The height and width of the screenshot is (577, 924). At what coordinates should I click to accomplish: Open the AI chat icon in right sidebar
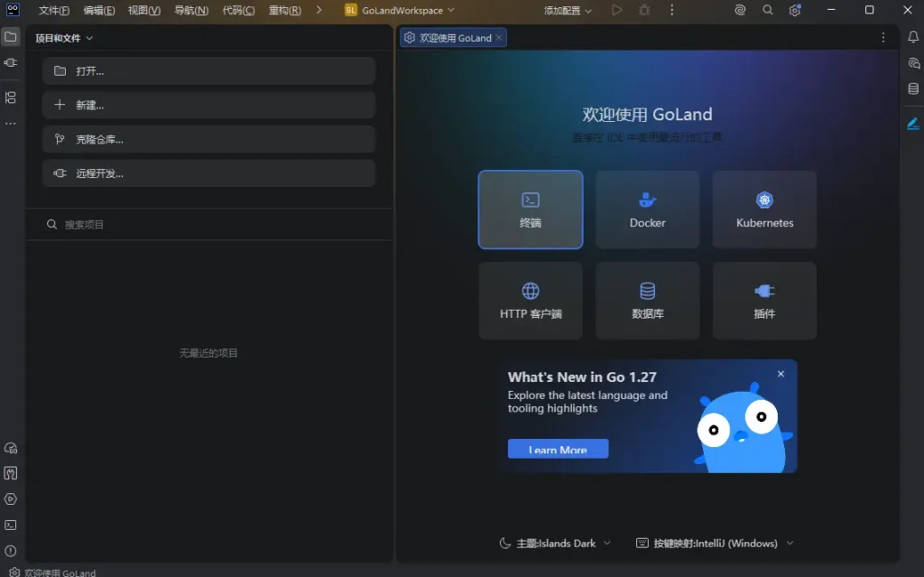click(x=913, y=63)
